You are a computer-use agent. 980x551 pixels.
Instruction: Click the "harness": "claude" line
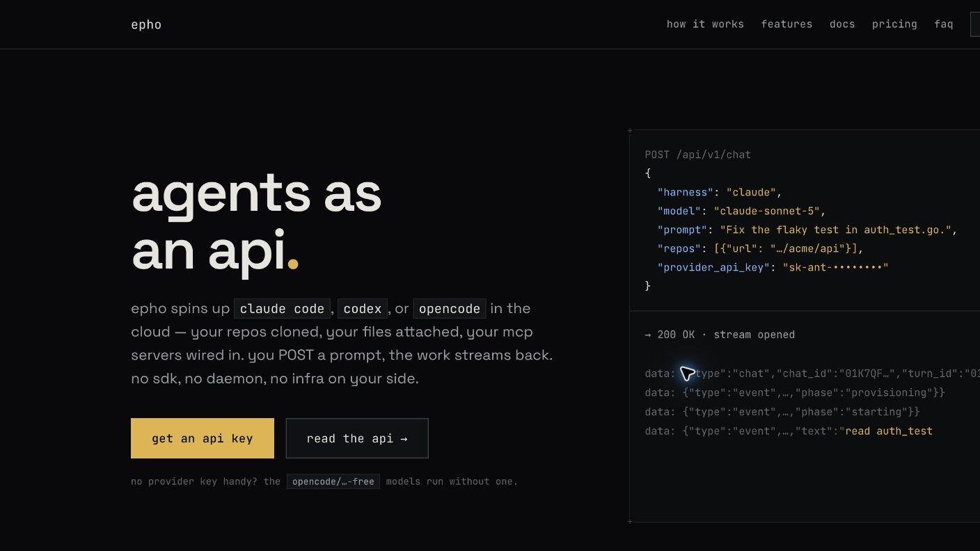pos(720,192)
